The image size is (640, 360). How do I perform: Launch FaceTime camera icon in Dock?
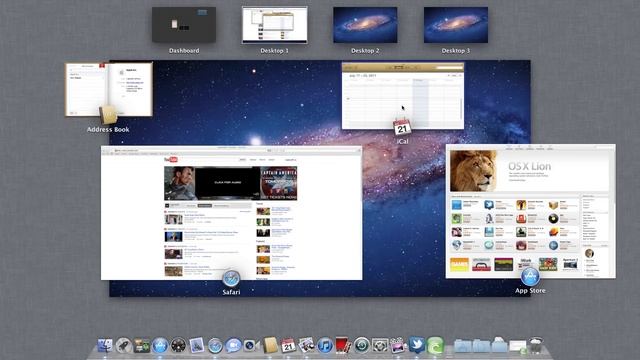click(251, 346)
